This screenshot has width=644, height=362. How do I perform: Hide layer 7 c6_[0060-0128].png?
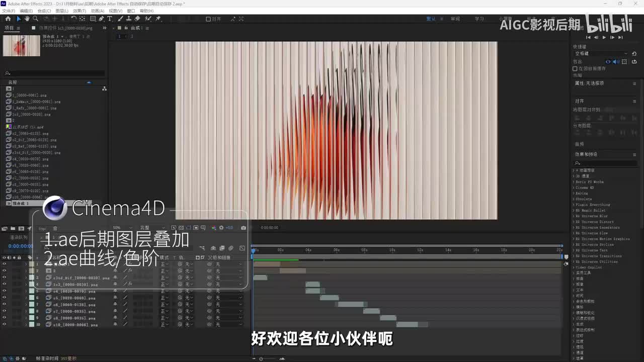pyautogui.click(x=4, y=304)
